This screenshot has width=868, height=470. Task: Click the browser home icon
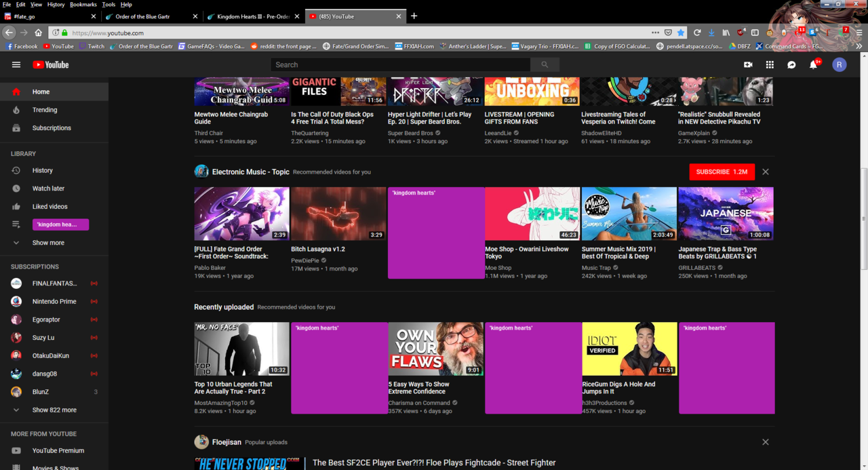point(39,33)
